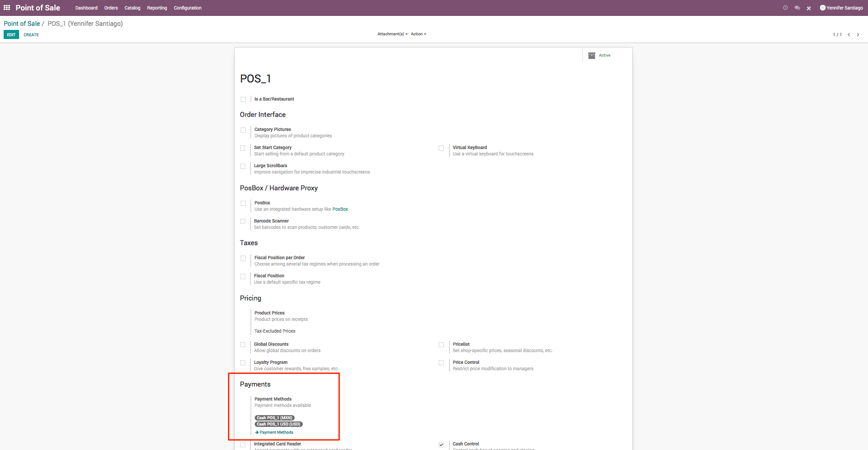This screenshot has width=868, height=450.
Task: Open the Action dropdown
Action: tap(418, 34)
